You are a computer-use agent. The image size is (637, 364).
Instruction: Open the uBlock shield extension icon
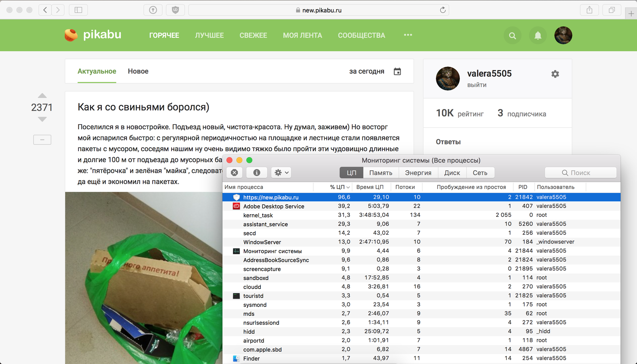point(175,10)
